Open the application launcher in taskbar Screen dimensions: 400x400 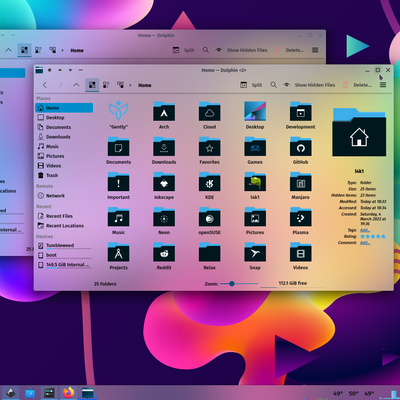click(x=10, y=393)
